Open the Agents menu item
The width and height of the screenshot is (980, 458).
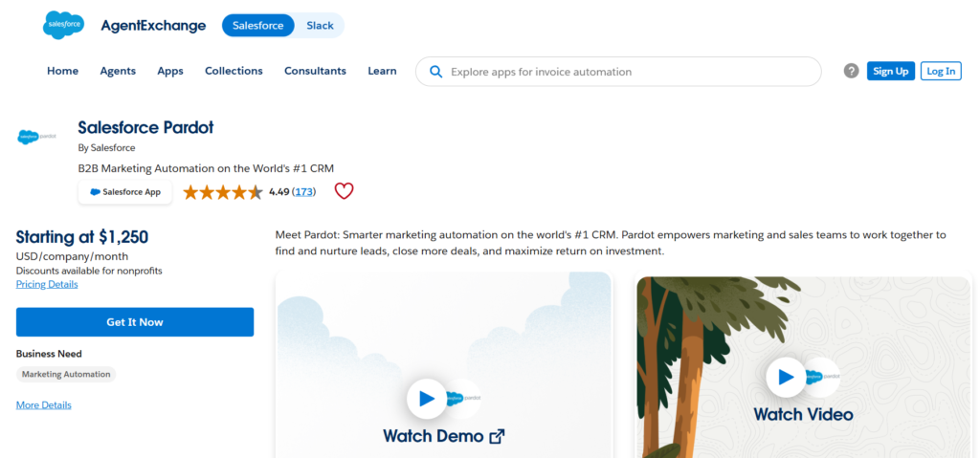[118, 71]
